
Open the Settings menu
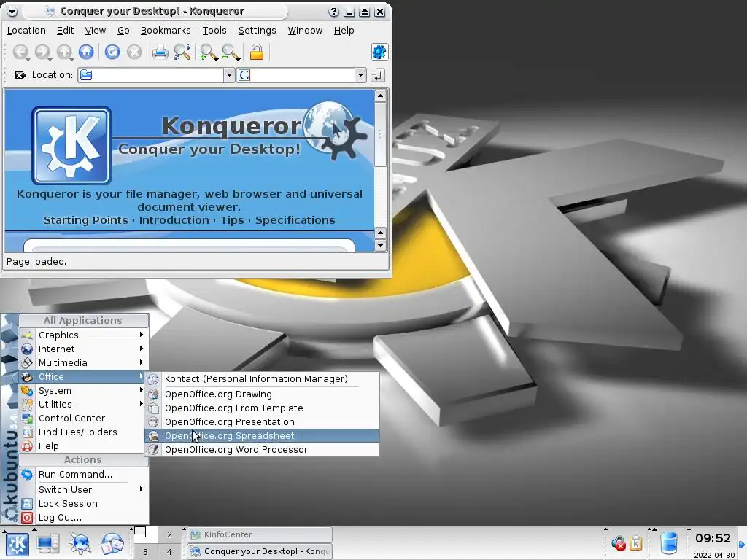(x=257, y=31)
